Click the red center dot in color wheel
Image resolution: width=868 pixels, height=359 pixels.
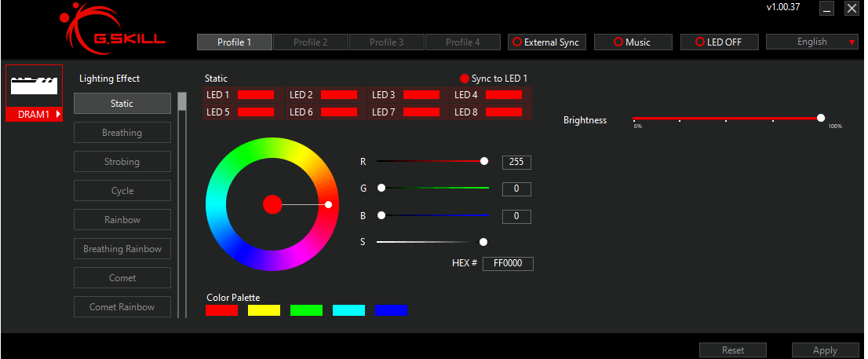coord(272,204)
